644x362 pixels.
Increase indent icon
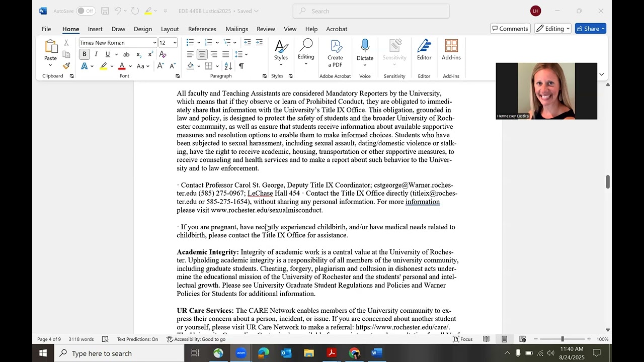pos(259,43)
